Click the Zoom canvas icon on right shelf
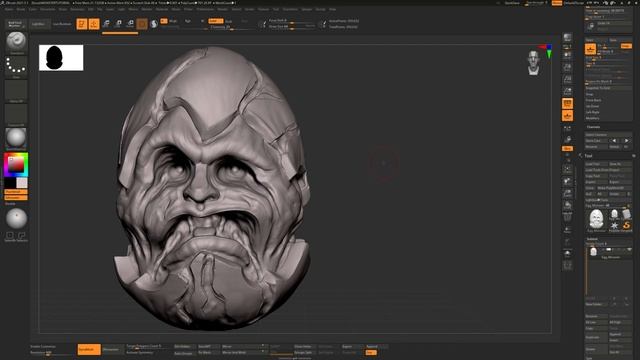640x360 pixels. point(567,67)
